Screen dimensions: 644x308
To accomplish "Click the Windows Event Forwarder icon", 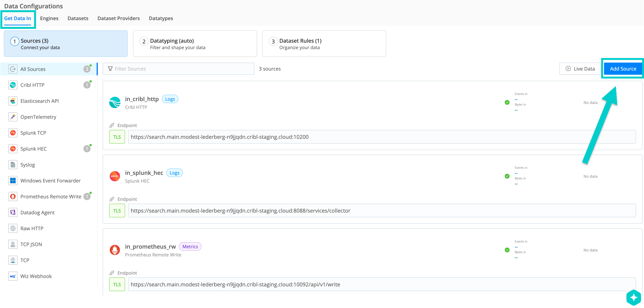I will point(13,181).
